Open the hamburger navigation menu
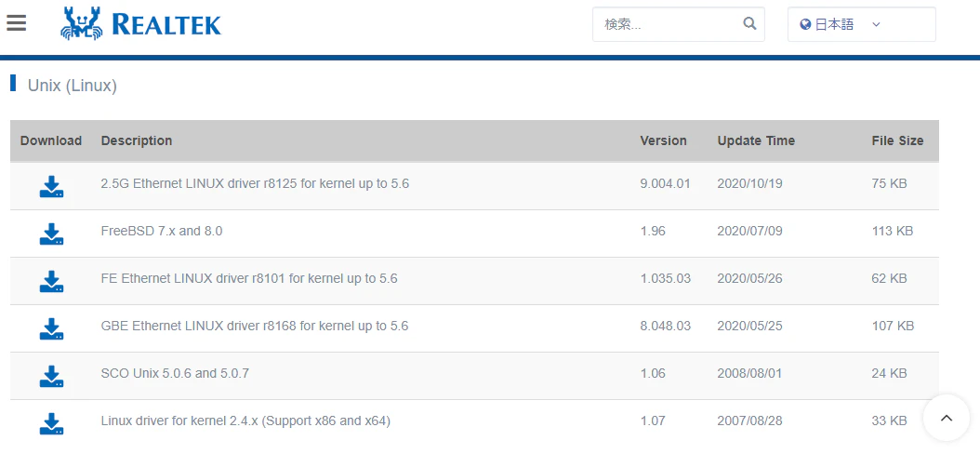The image size is (980, 454). click(x=16, y=23)
